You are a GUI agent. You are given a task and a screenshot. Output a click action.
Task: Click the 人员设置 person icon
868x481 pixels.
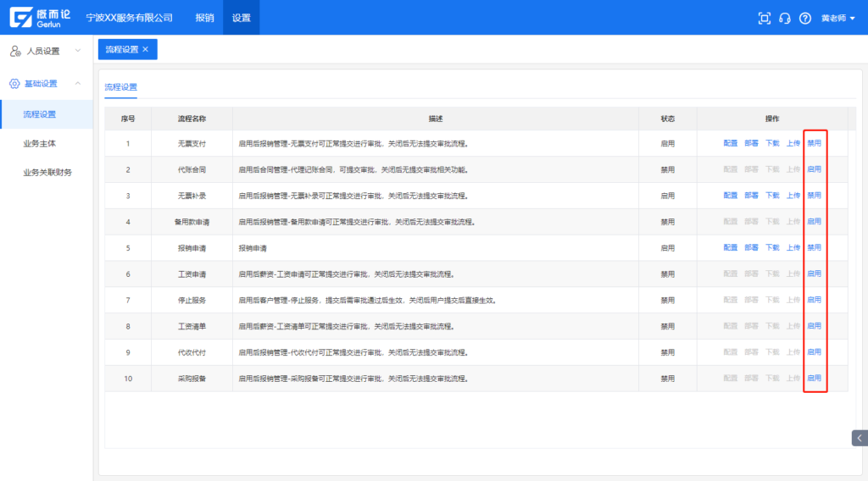point(15,51)
